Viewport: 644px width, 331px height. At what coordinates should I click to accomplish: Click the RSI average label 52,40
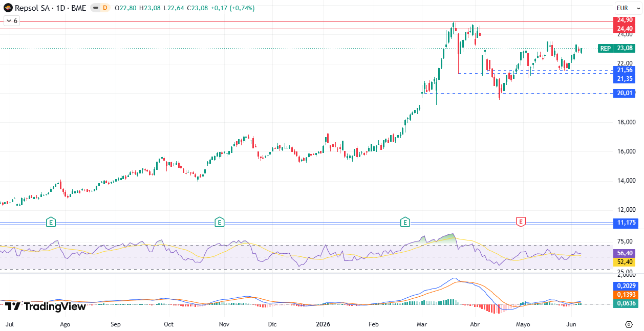pos(626,261)
